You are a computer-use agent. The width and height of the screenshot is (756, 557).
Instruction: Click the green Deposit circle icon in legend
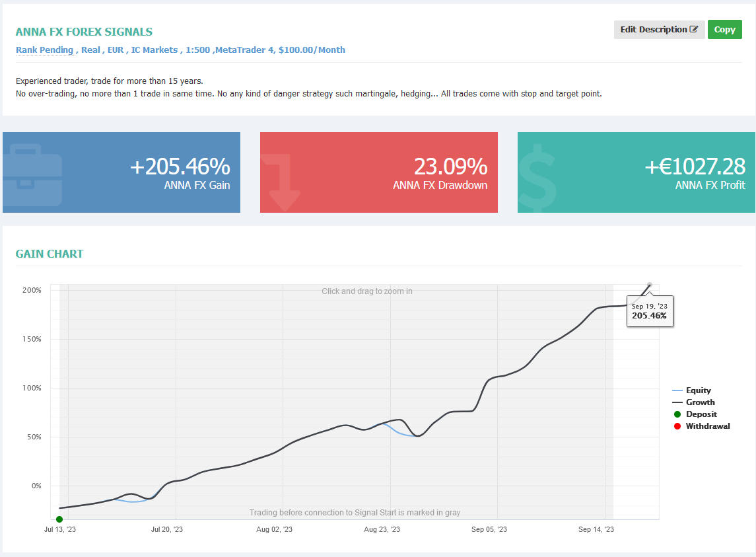pyautogui.click(x=677, y=414)
